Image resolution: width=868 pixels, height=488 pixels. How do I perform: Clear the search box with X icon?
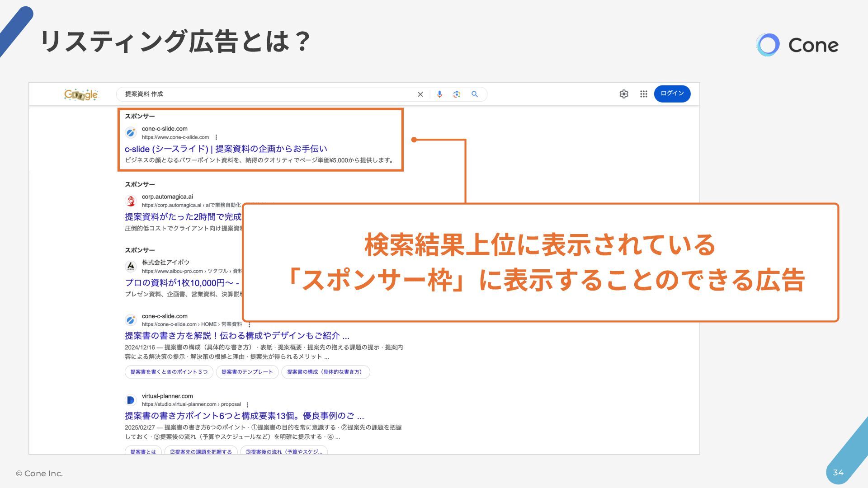(x=420, y=94)
